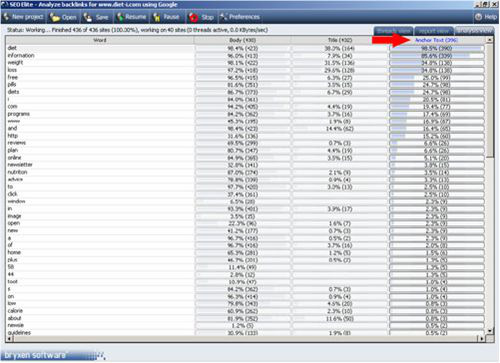
Task: Open a saved project via Open button
Action: [64, 17]
